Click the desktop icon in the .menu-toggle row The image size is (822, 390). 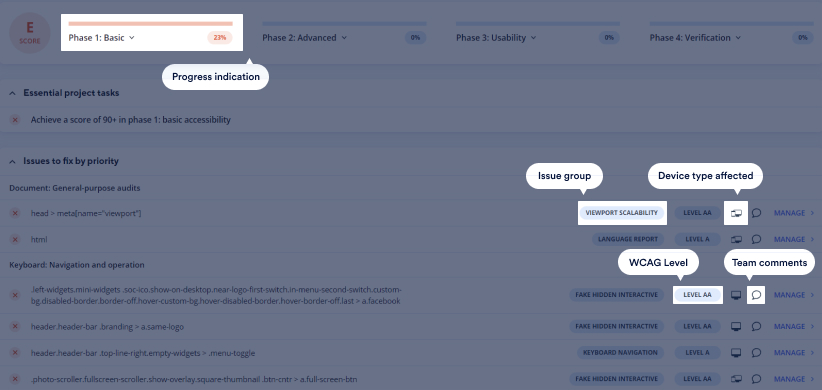(736, 353)
